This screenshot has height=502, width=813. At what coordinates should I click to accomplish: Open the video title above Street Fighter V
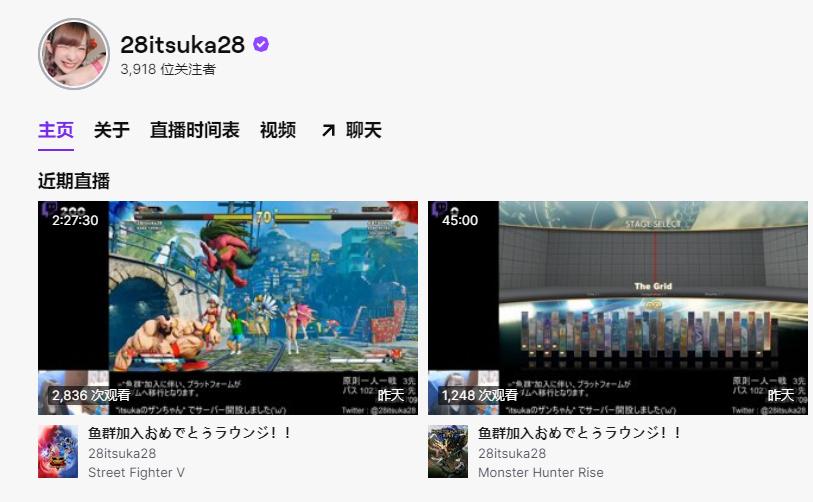(x=190, y=433)
